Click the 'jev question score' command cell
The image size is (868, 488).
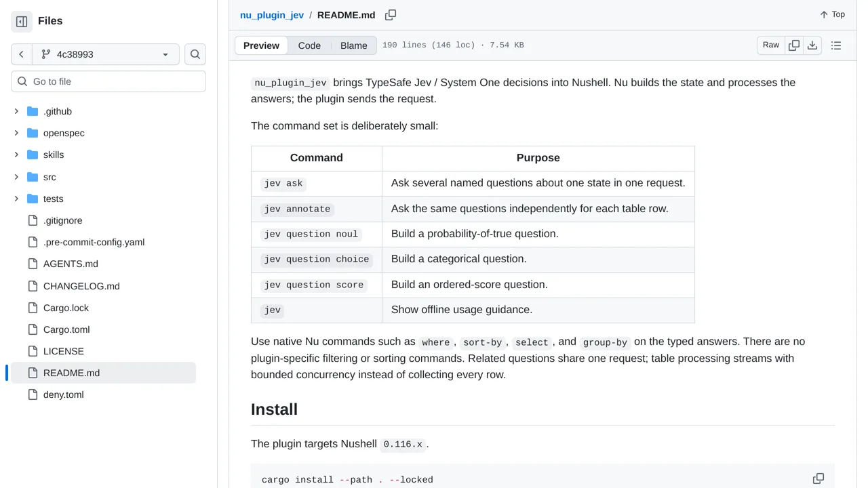point(317,285)
